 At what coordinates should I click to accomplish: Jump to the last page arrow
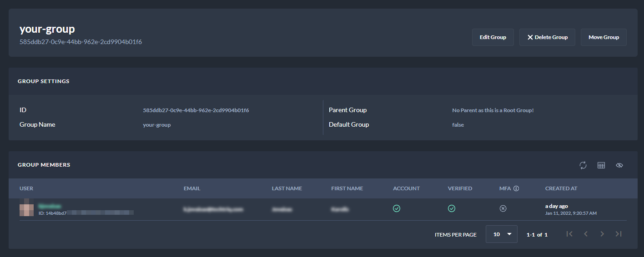point(619,234)
